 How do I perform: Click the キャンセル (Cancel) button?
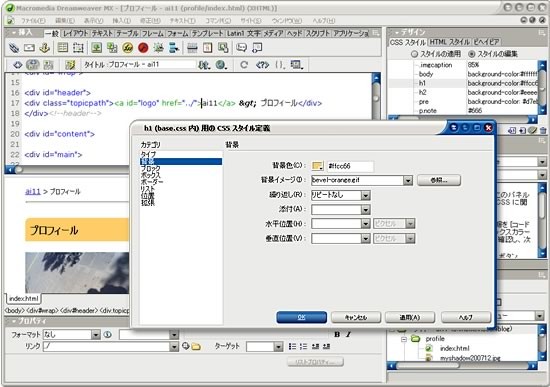pyautogui.click(x=356, y=317)
